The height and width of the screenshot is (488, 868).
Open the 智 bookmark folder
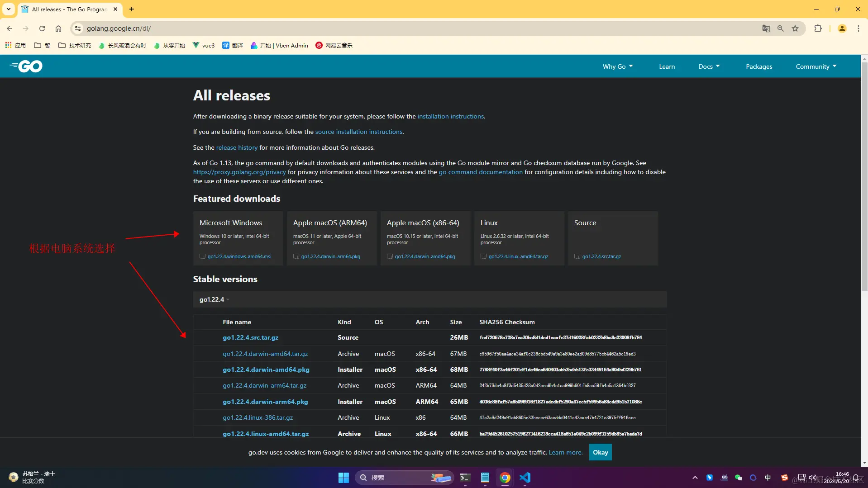tap(42, 45)
